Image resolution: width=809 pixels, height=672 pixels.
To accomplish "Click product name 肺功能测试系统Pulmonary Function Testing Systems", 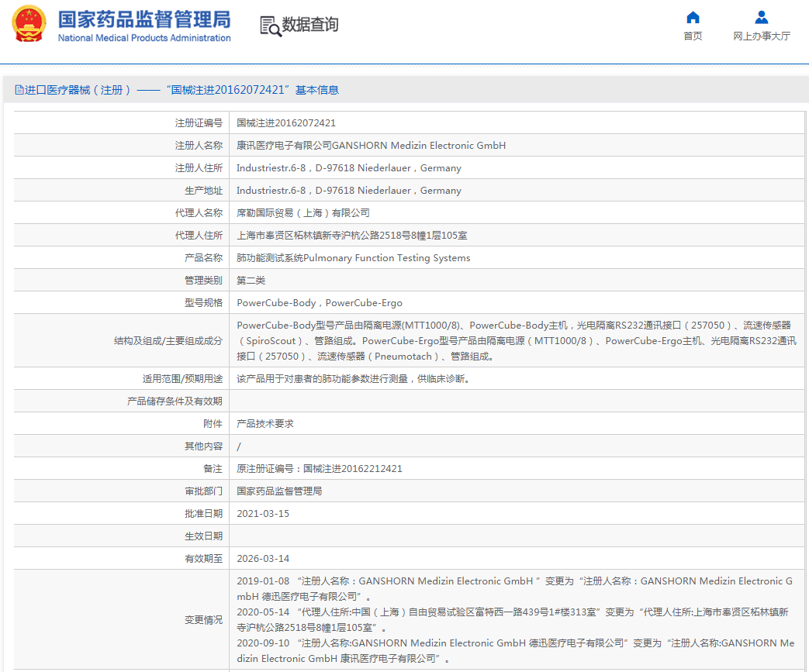I will (354, 258).
